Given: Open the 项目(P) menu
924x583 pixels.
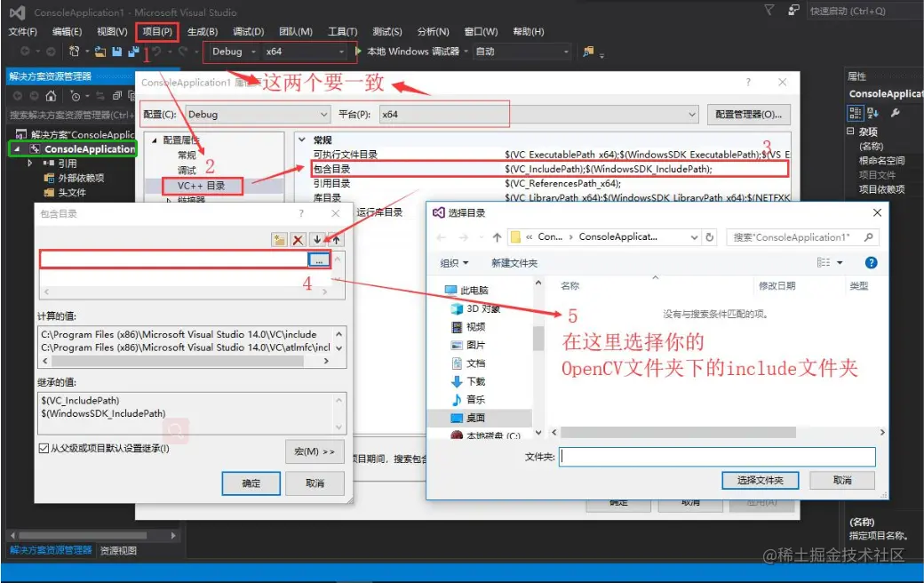Looking at the screenshot, I should pos(157,32).
